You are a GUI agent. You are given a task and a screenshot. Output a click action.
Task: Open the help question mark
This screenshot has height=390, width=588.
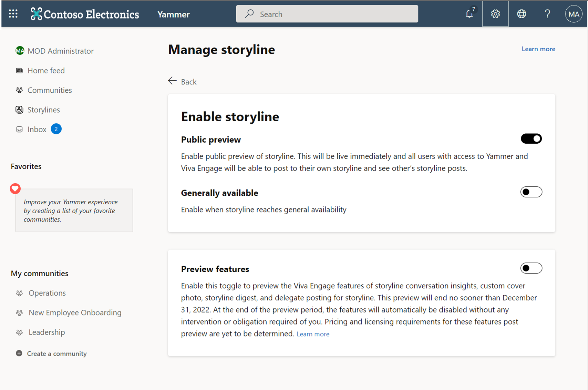pos(547,14)
